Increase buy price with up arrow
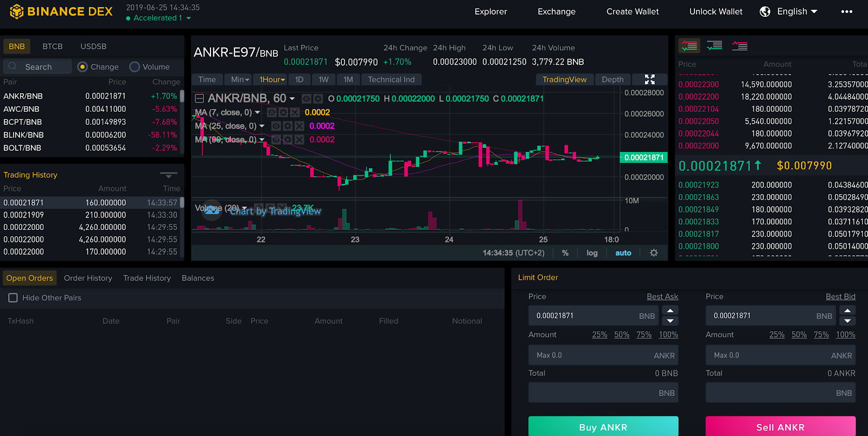This screenshot has width=868, height=436. 670,311
